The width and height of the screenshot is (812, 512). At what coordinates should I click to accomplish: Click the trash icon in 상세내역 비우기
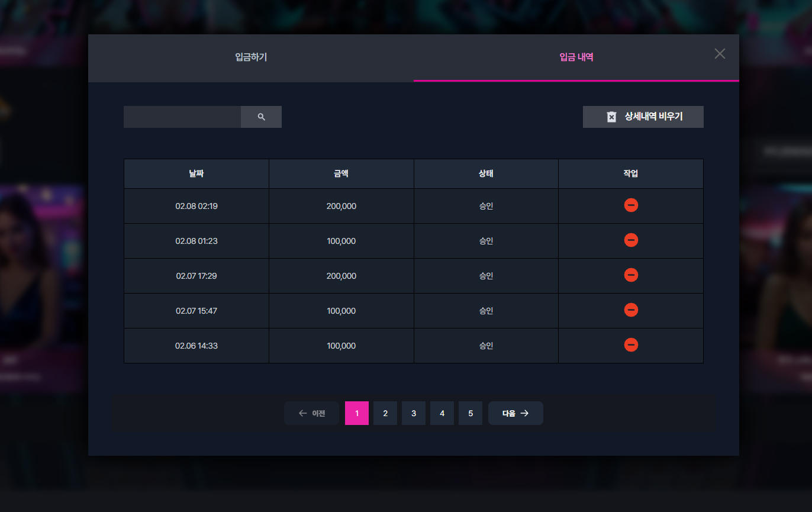(611, 117)
